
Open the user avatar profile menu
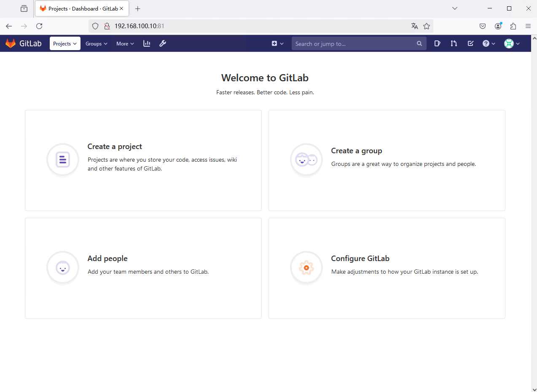click(x=512, y=43)
